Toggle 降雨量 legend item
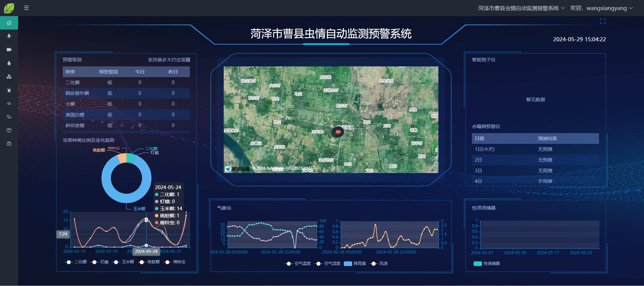 (x=355, y=264)
